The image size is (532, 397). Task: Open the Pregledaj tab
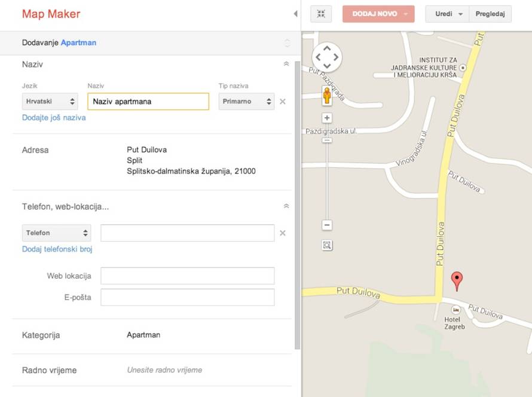490,14
